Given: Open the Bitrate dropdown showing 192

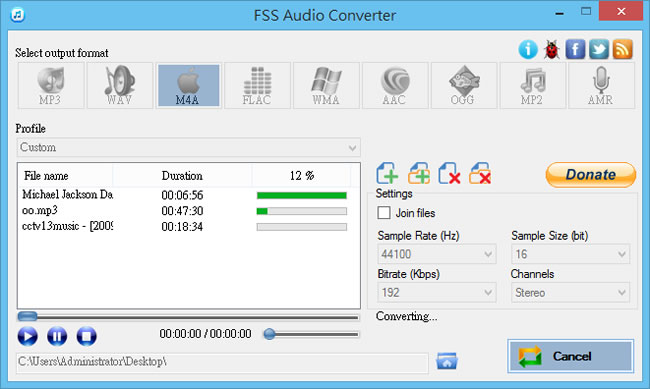Looking at the screenshot, I should pos(437,292).
